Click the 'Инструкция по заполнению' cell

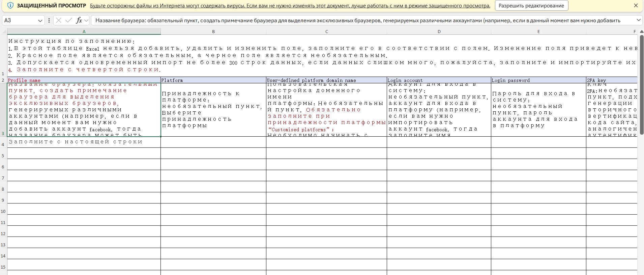point(322,56)
